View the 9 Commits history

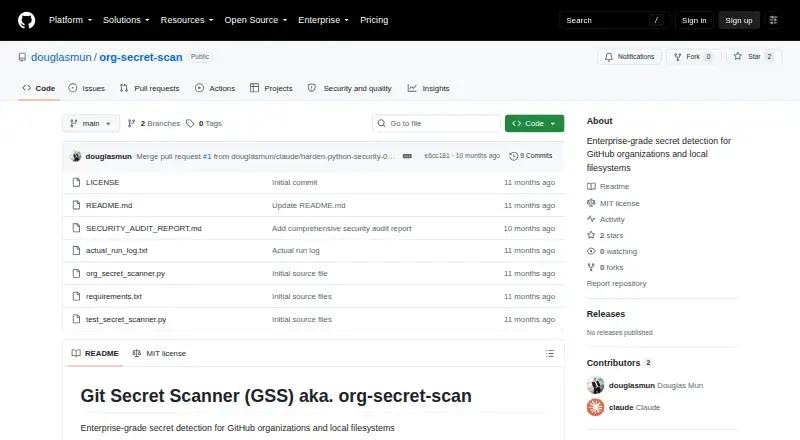(x=531, y=156)
